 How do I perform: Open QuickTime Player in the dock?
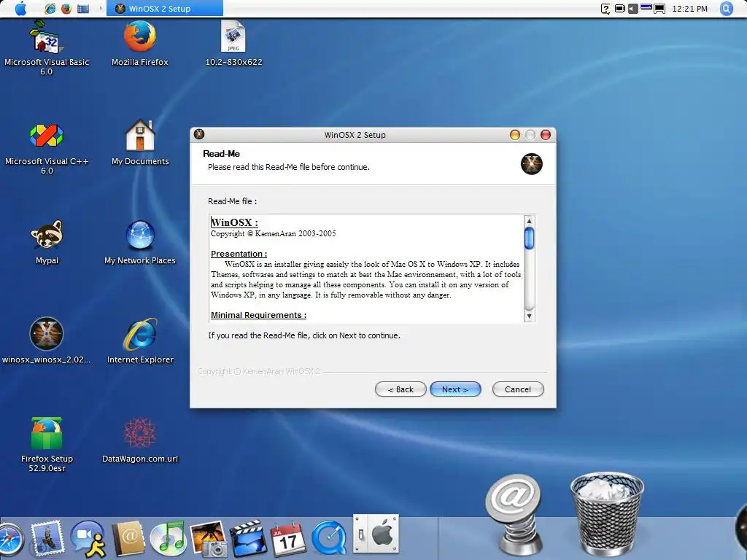[x=329, y=539]
